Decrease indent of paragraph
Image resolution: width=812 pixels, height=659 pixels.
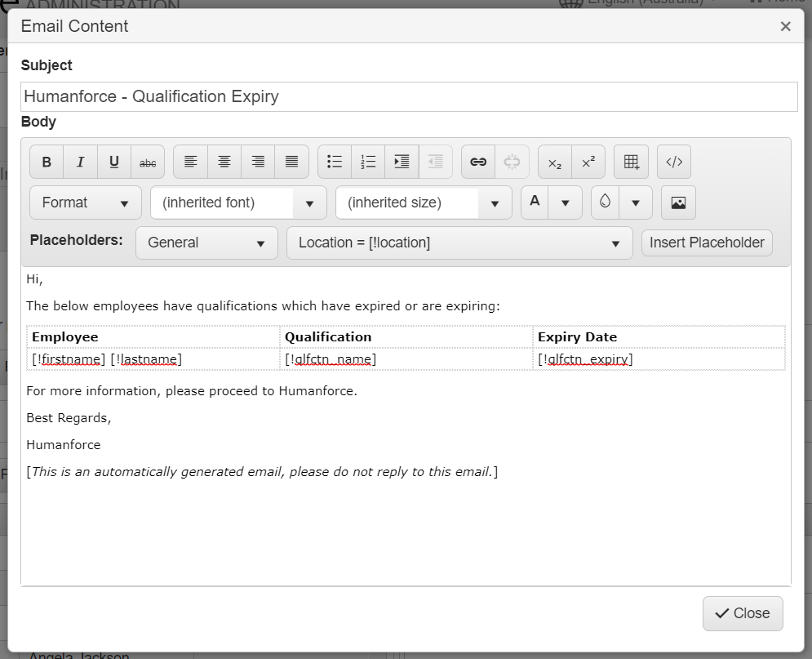point(436,163)
